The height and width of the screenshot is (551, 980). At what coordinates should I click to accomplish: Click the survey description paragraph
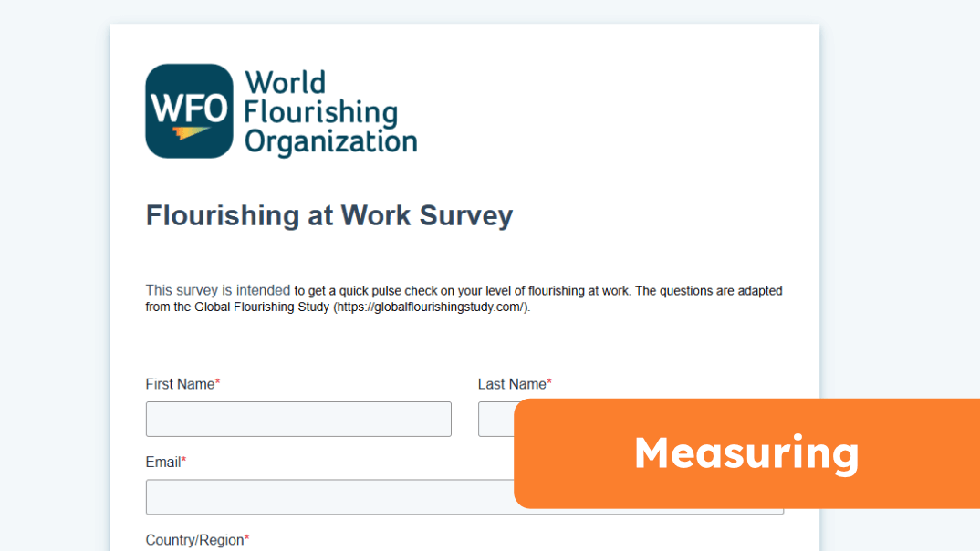click(464, 298)
